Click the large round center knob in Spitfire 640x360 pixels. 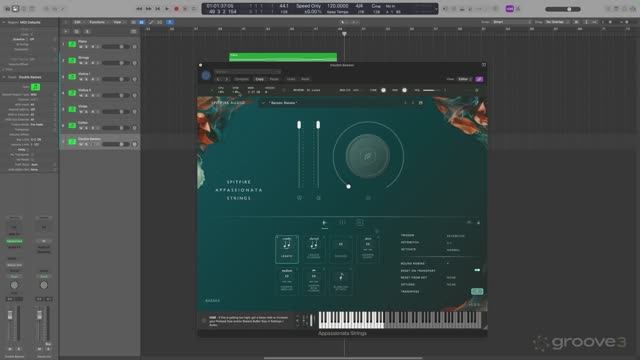(x=368, y=156)
